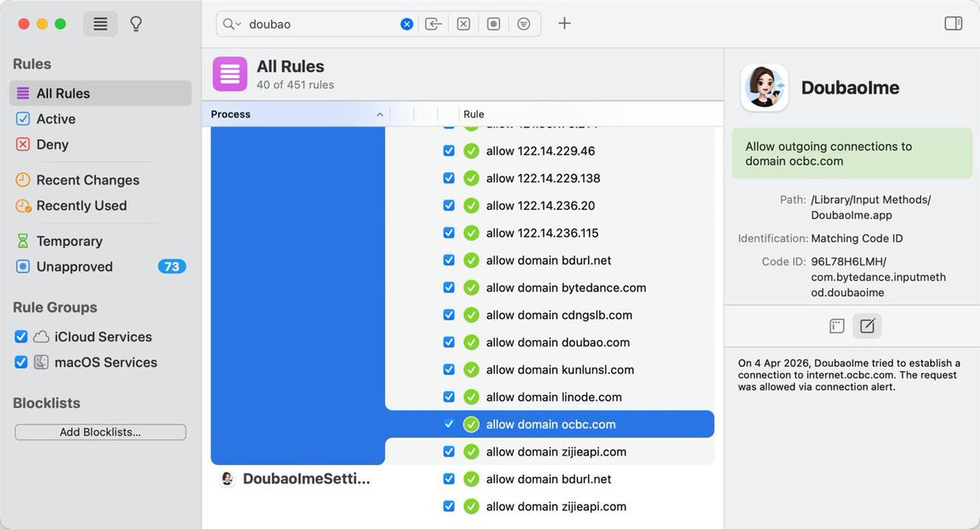Select the allow domain doubao.com row
Screen dimensions: 980x529
[x=550, y=342]
